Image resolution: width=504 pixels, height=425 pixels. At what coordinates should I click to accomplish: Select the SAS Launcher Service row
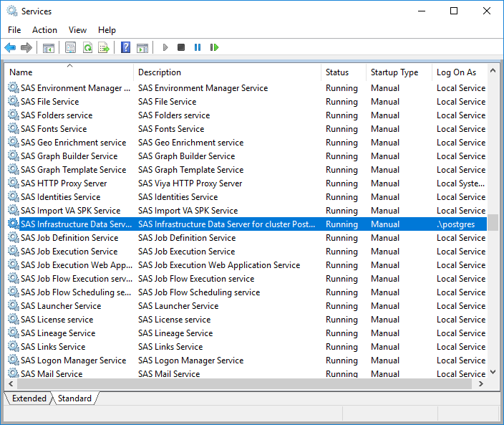(60, 306)
